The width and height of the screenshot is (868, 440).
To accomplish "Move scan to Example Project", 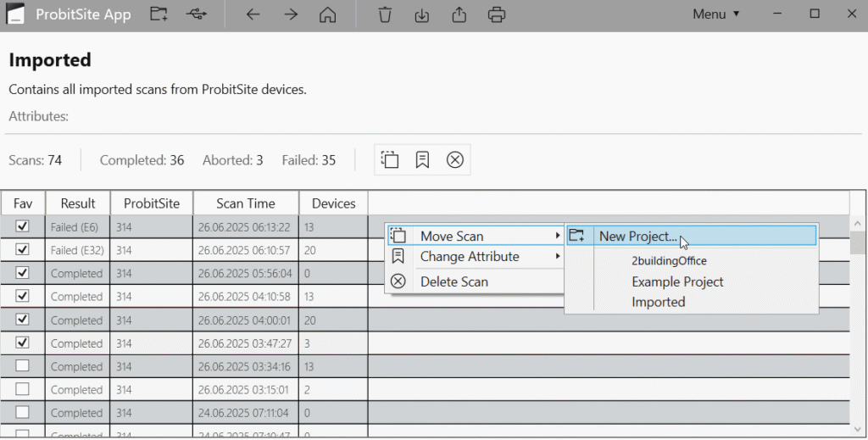I will [677, 281].
